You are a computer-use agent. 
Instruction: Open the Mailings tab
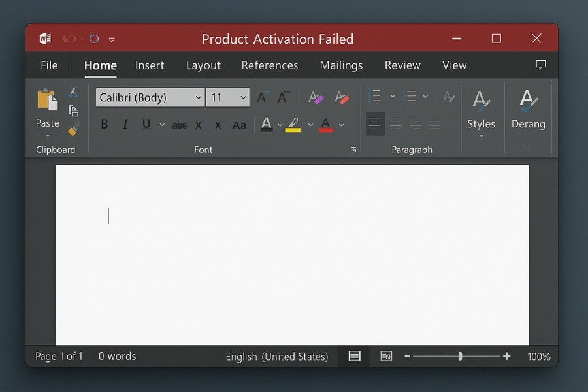(x=340, y=65)
